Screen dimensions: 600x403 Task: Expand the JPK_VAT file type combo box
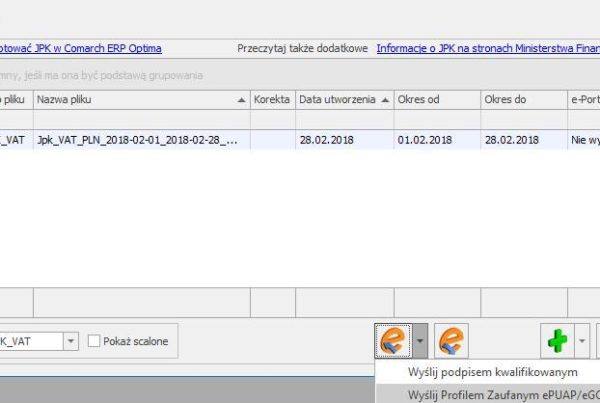pyautogui.click(x=70, y=341)
